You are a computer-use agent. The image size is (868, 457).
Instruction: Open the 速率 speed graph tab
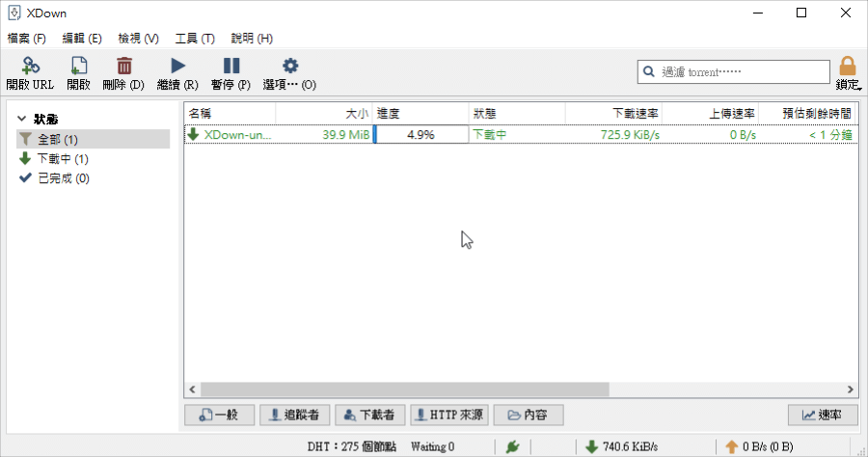tap(823, 415)
